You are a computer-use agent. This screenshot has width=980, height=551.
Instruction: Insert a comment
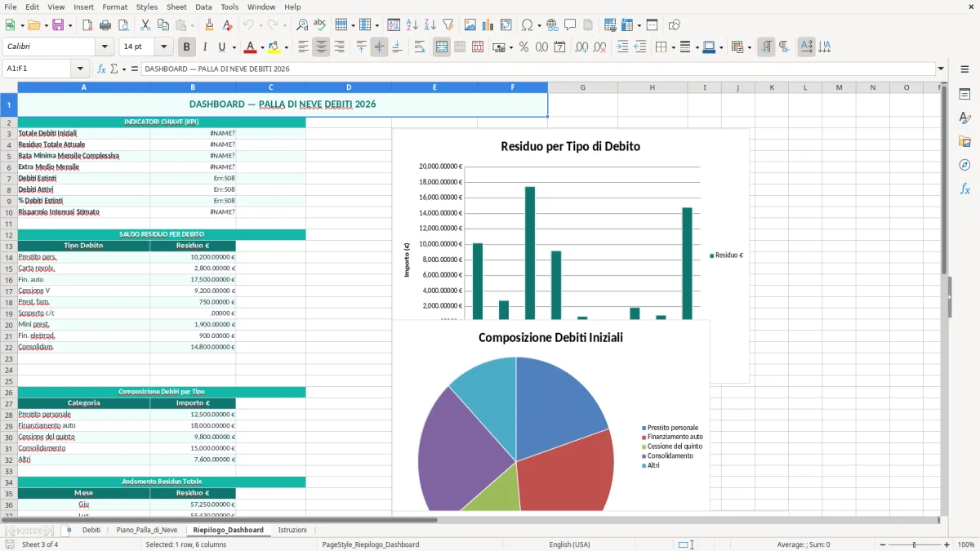(570, 25)
